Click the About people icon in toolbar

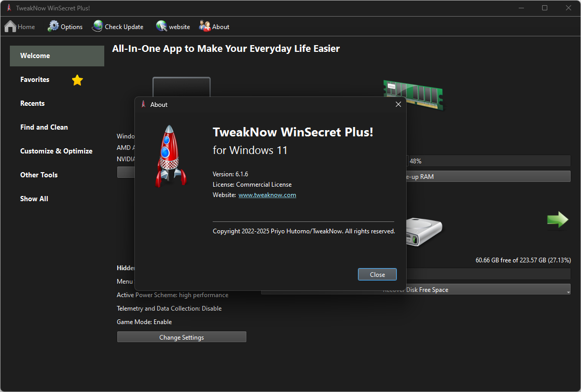click(204, 26)
